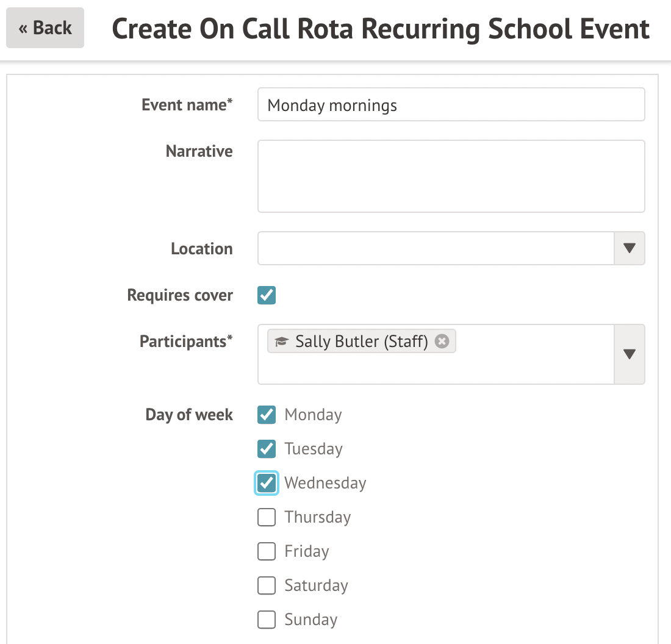Click the Sally Butler (Staff) participant tag

361,342
